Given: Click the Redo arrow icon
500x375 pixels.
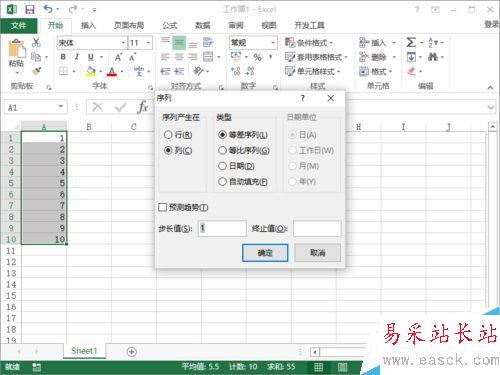Looking at the screenshot, I should 73,9.
